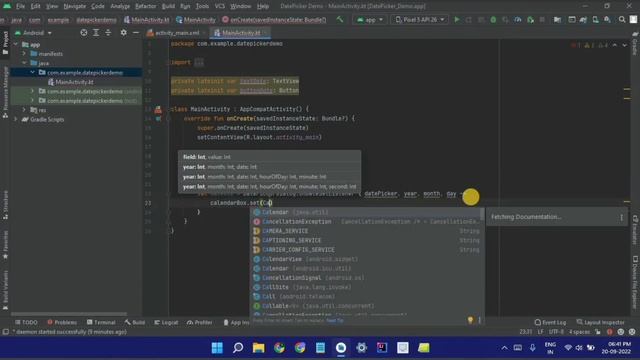640x360 pixels.
Task: Open the Project side tab
Action: pos(5,42)
